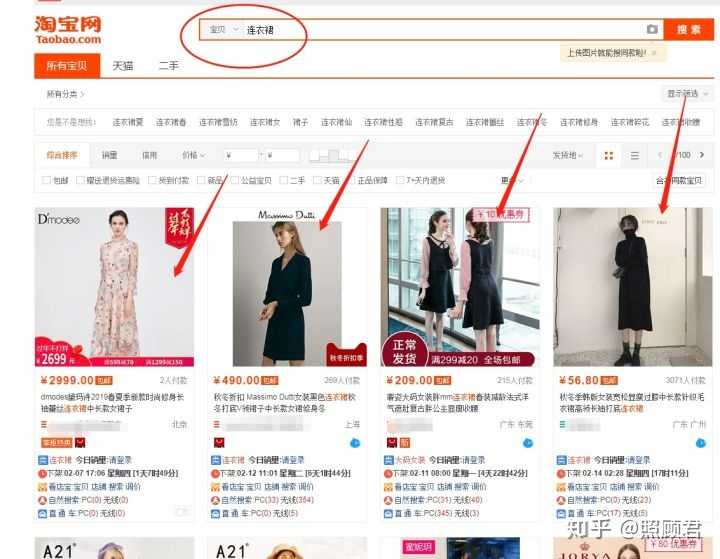Image resolution: width=720 pixels, height=559 pixels.
Task: Expand the 价格 sort dropdown
Action: pyautogui.click(x=193, y=155)
